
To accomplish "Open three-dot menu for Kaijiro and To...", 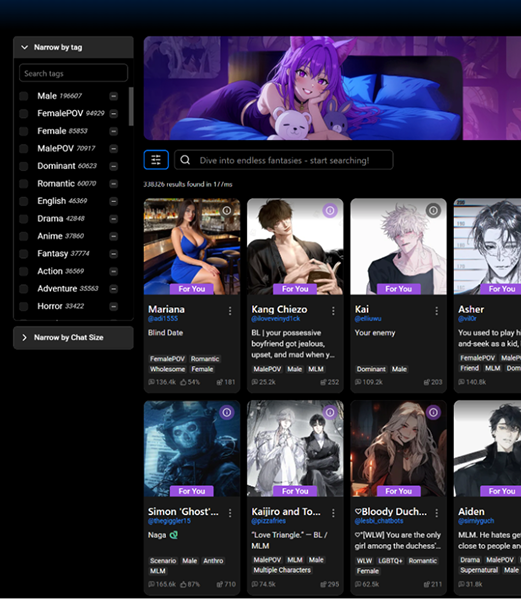I will [x=333, y=513].
